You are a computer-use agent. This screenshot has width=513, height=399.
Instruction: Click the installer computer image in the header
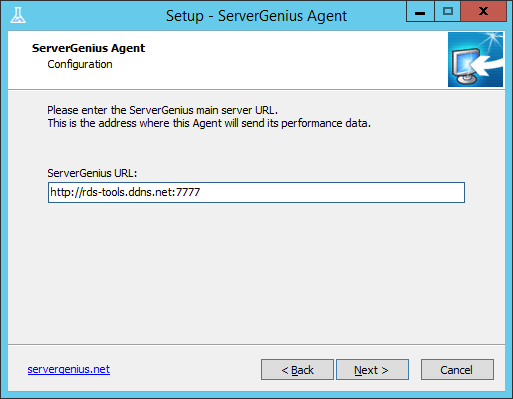[475, 60]
